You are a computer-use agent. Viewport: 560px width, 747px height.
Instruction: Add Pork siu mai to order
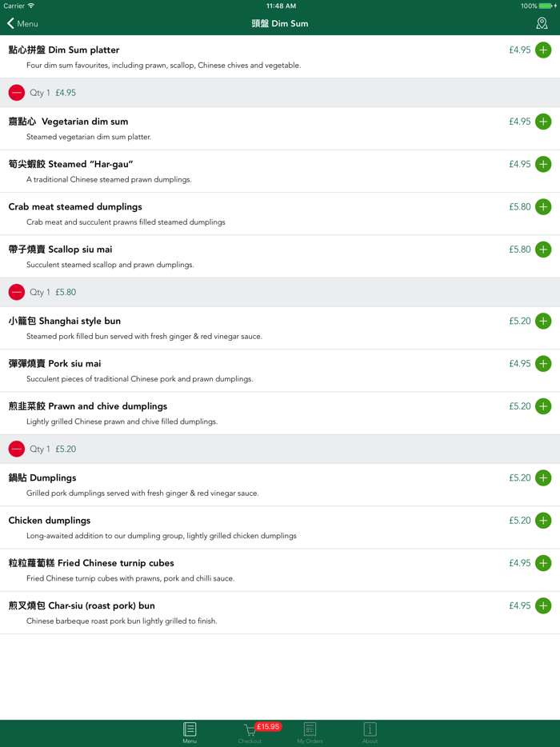543,364
